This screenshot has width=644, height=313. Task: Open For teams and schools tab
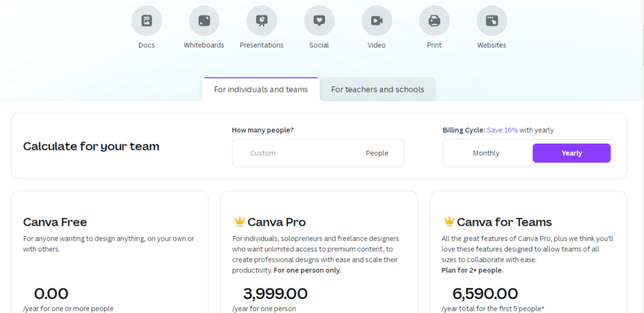(x=377, y=89)
